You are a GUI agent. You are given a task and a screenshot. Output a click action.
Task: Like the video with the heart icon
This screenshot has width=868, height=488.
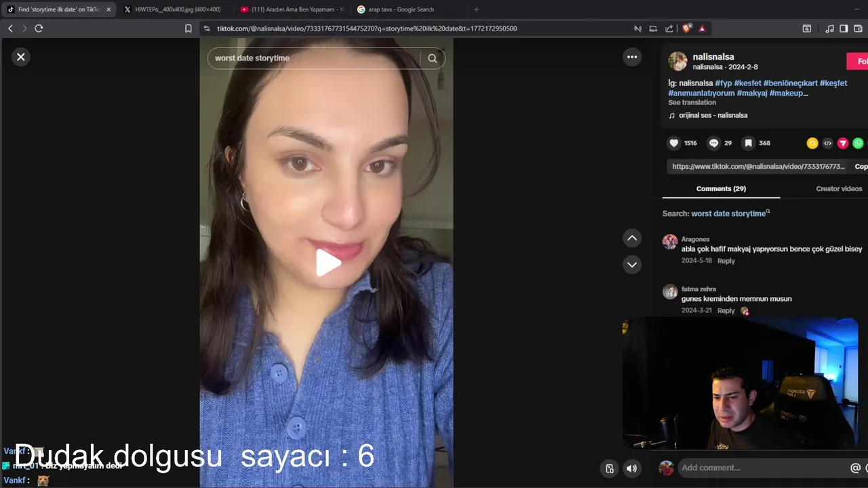[x=674, y=143]
